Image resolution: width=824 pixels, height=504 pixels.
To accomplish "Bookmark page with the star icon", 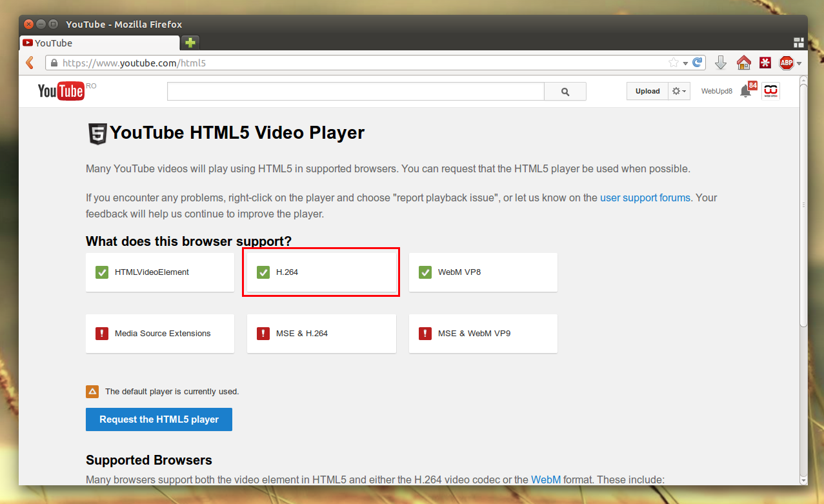I will 674,63.
